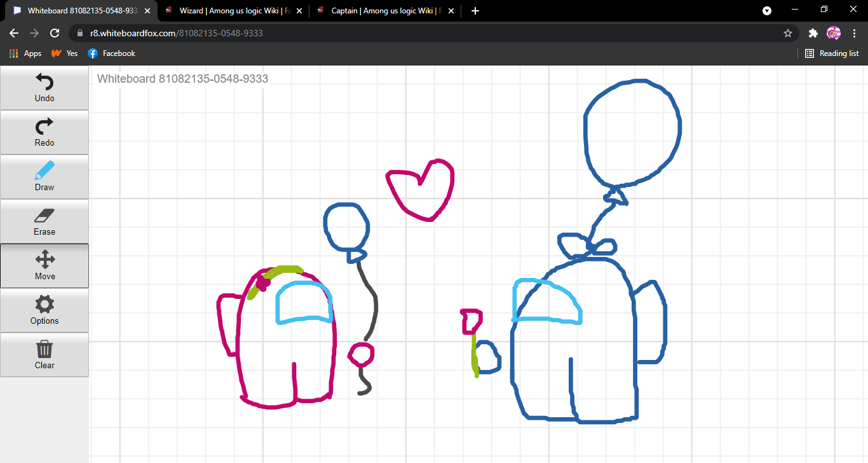Open a new browser tab

(475, 11)
